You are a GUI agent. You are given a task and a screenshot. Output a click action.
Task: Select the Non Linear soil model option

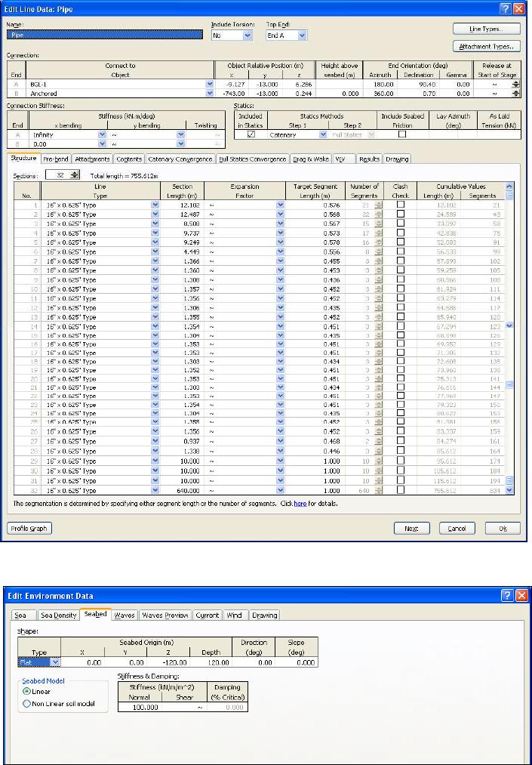coord(28,705)
